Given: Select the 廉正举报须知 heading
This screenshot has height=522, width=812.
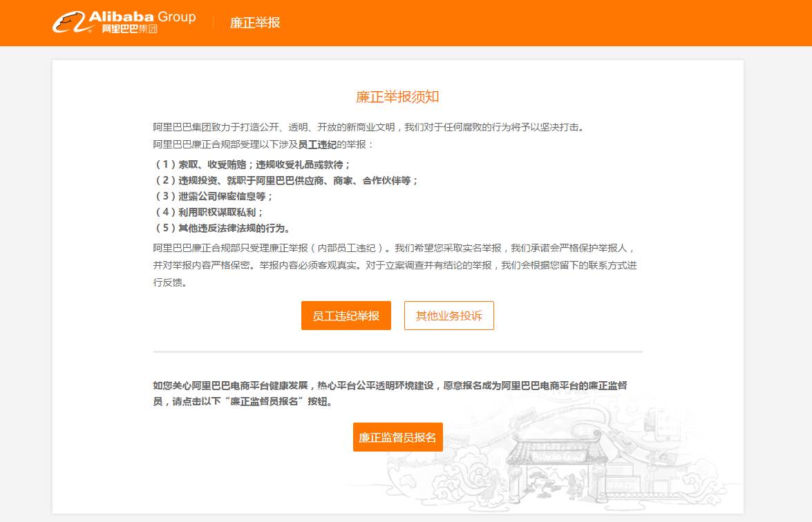Looking at the screenshot, I should (x=398, y=97).
